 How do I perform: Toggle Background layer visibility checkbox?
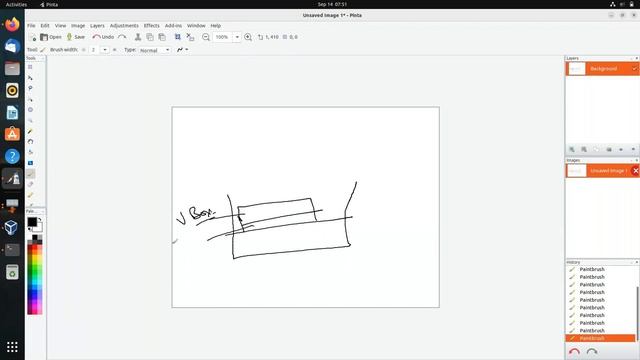click(635, 69)
